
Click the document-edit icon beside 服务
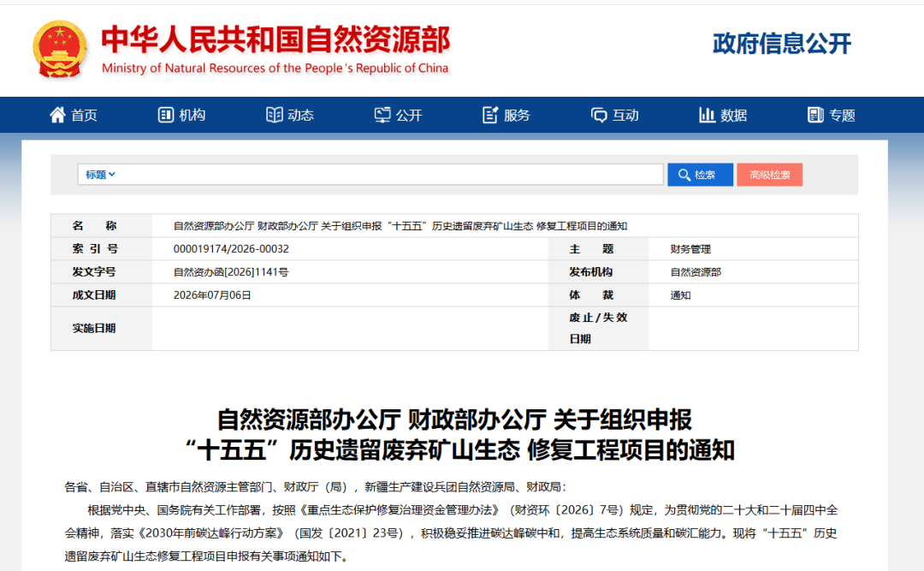490,115
